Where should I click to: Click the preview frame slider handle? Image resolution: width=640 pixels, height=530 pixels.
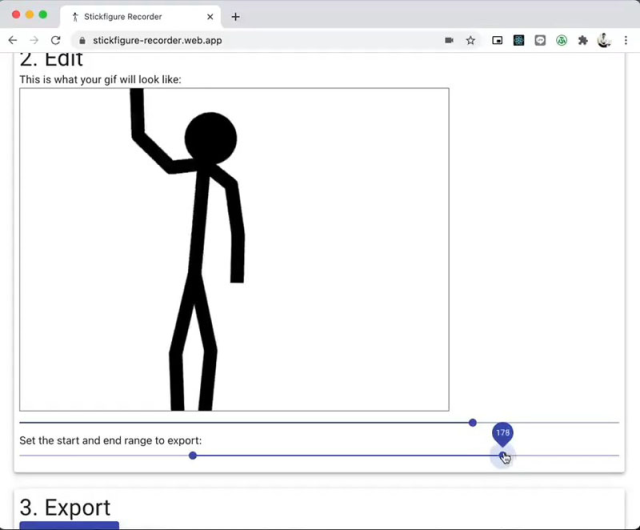(473, 422)
